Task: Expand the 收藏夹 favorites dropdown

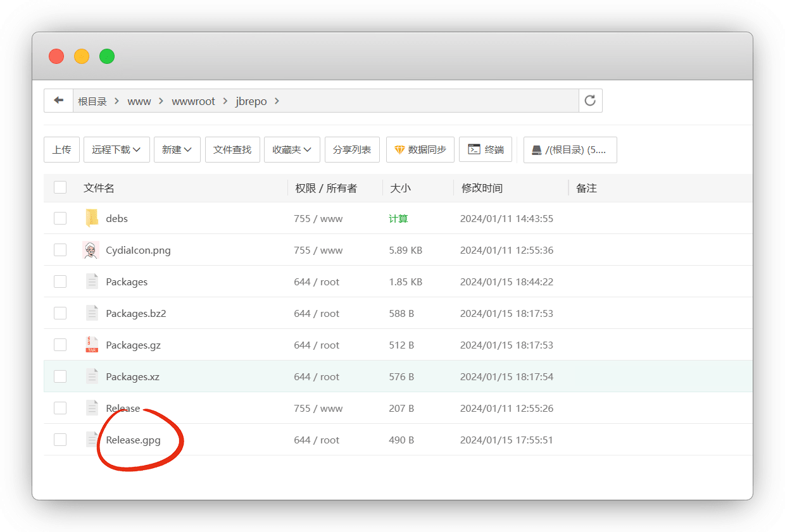Action: 292,150
